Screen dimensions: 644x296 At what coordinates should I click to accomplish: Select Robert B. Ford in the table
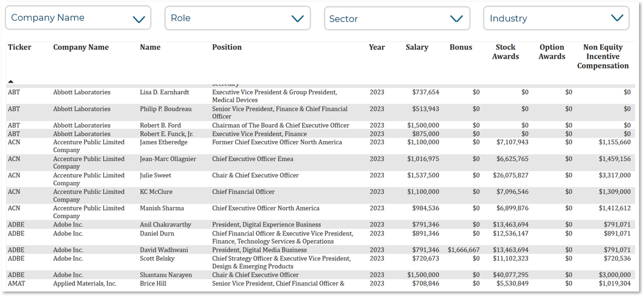(160, 125)
